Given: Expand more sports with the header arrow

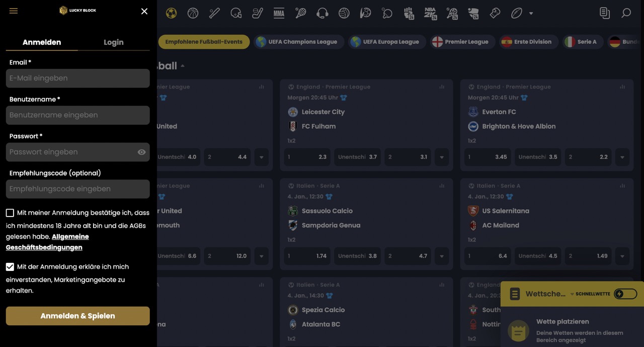Looking at the screenshot, I should 531,14.
